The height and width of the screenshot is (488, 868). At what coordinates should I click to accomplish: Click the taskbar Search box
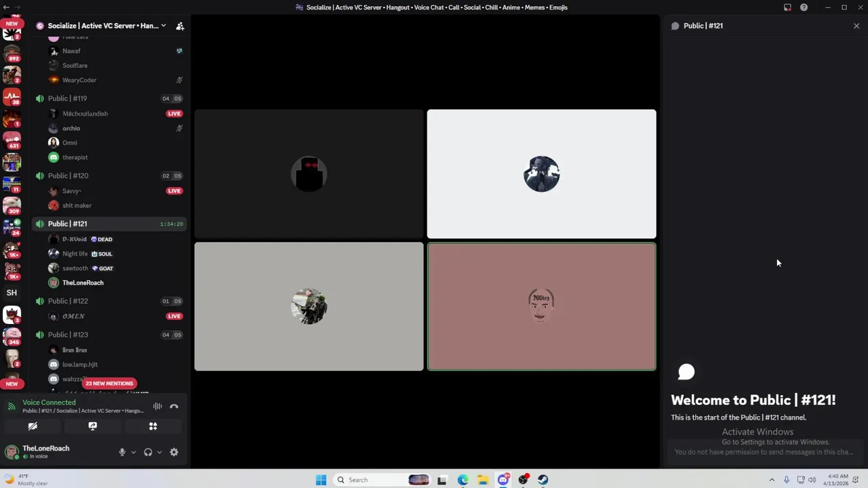[383, 480]
